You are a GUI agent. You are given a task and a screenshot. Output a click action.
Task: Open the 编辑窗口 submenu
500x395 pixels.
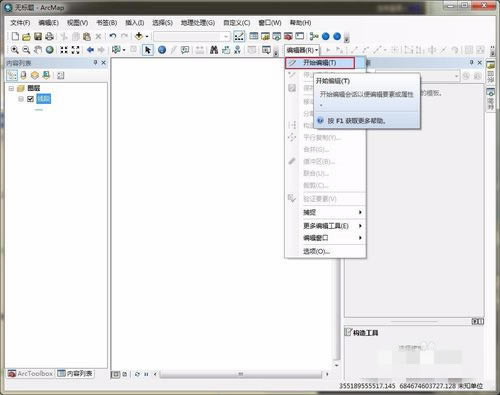(325, 238)
